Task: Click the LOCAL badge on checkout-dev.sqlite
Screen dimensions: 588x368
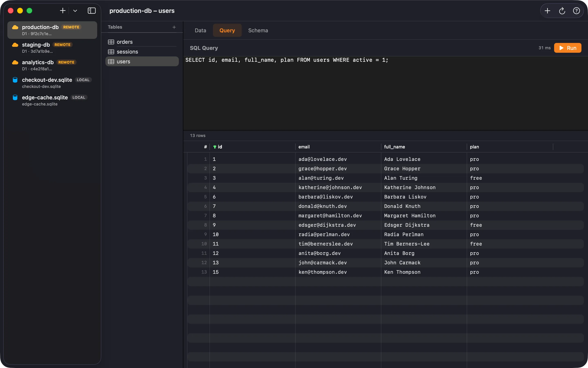Action: (x=83, y=80)
